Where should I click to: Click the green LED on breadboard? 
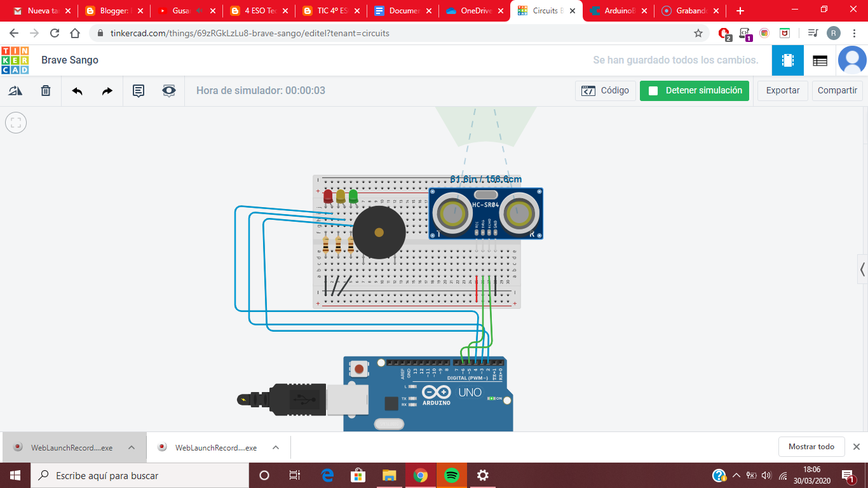pos(353,196)
